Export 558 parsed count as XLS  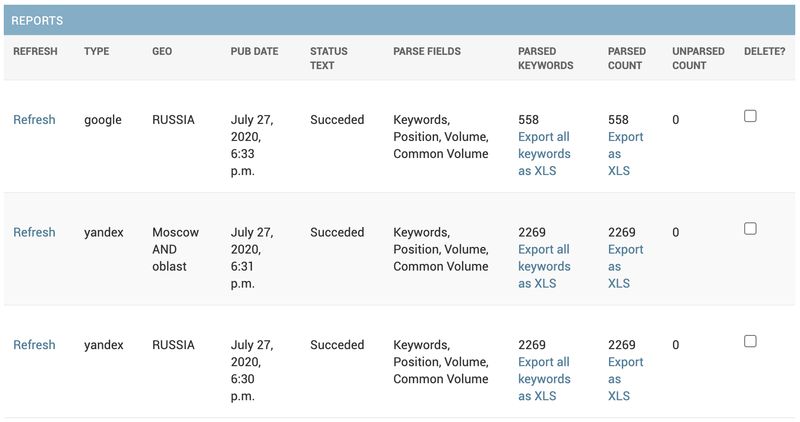pyautogui.click(x=625, y=154)
